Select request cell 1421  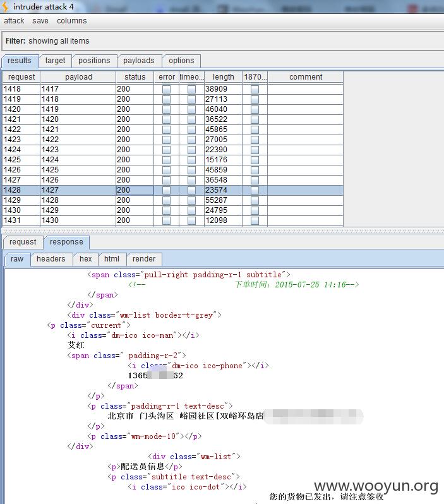[21, 119]
